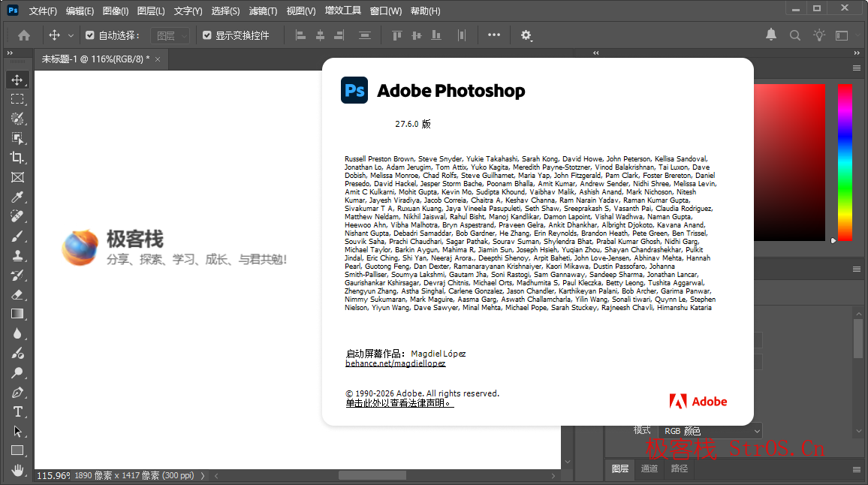Click the align left edges icon
Screen dimensions: 868x485
point(300,35)
